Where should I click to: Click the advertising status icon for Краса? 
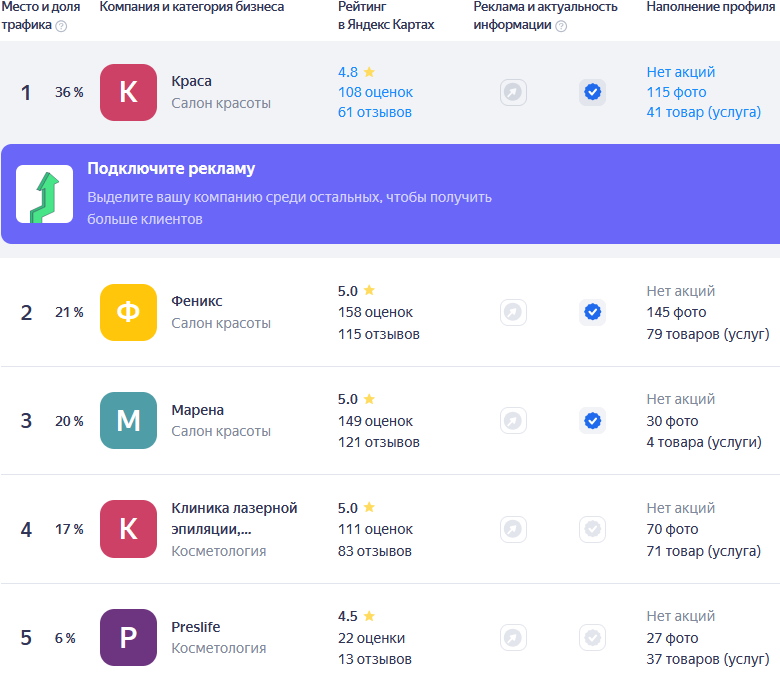point(513,93)
